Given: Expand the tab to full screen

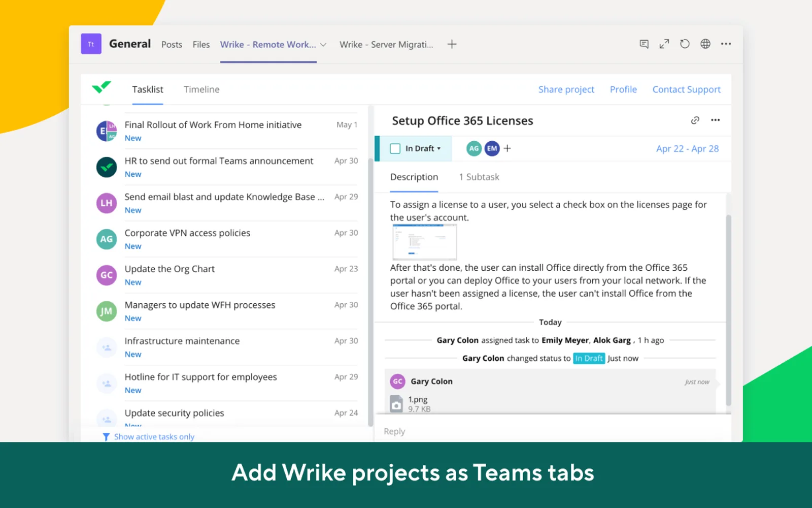Looking at the screenshot, I should click(664, 44).
